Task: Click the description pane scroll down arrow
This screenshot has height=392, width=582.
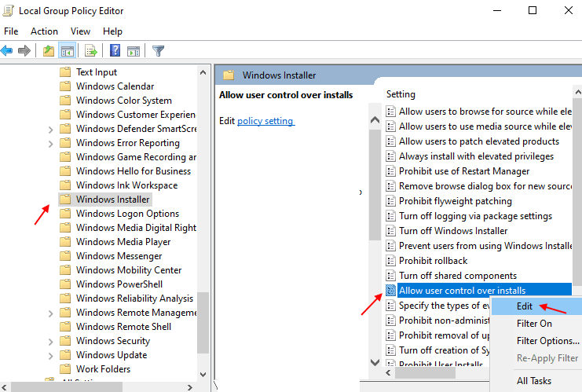Action: pyautogui.click(x=375, y=362)
